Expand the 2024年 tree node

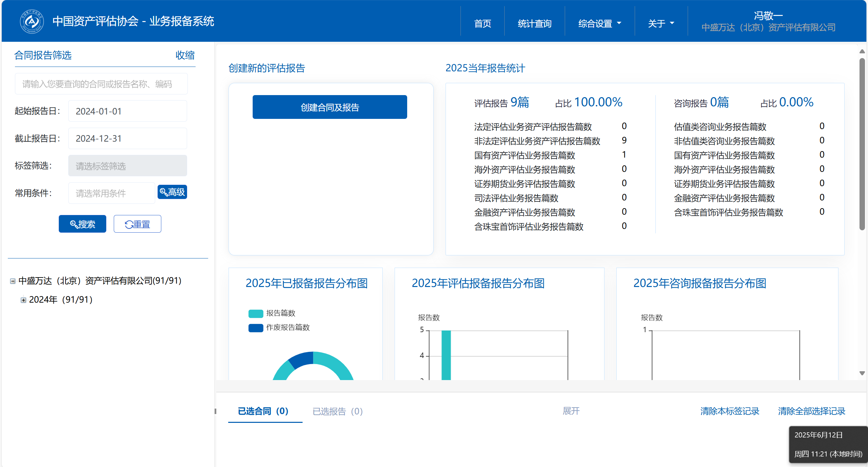[23, 300]
